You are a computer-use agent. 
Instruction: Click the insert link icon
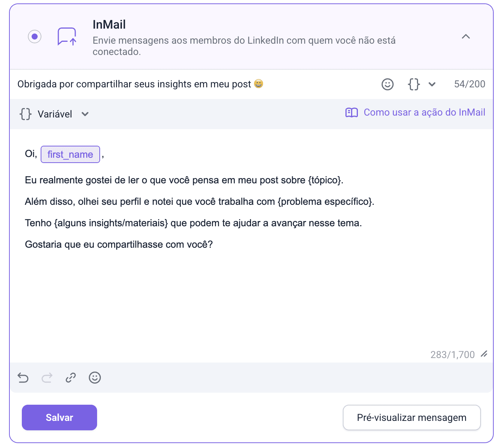(71, 378)
